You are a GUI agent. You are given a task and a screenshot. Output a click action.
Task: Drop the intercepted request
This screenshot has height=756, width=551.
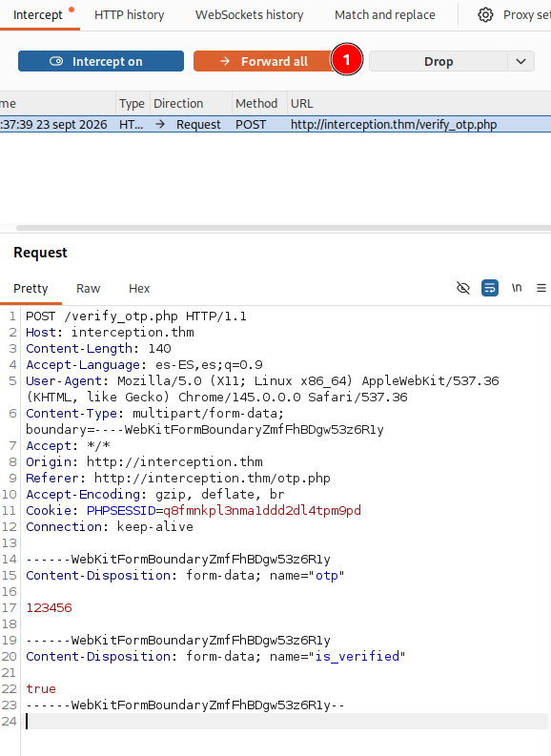point(439,61)
